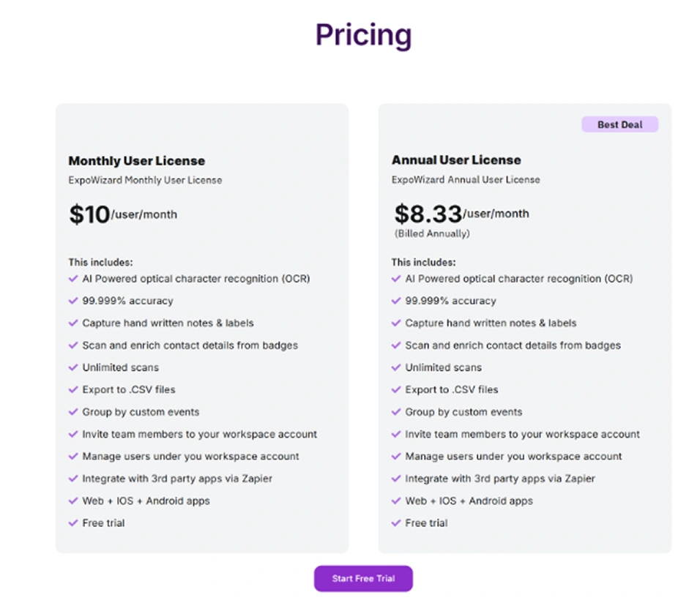
Task: Click ExpoWizard Annual User License subtitle
Action: (x=466, y=179)
